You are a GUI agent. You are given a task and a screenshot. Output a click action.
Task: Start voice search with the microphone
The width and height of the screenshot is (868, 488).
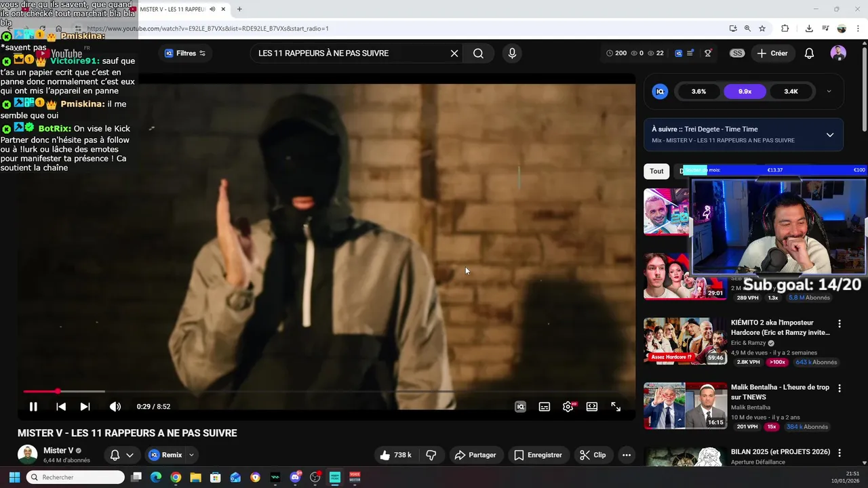pyautogui.click(x=512, y=54)
